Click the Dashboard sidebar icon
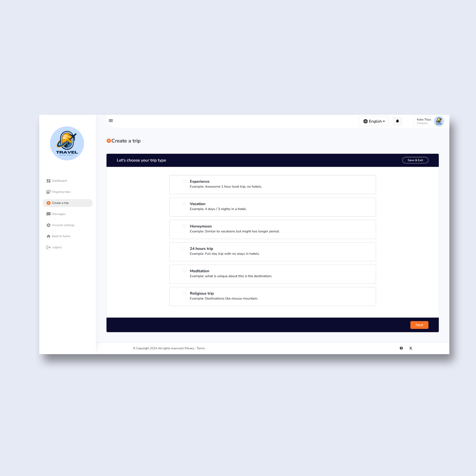The width and height of the screenshot is (476, 476). click(x=48, y=180)
